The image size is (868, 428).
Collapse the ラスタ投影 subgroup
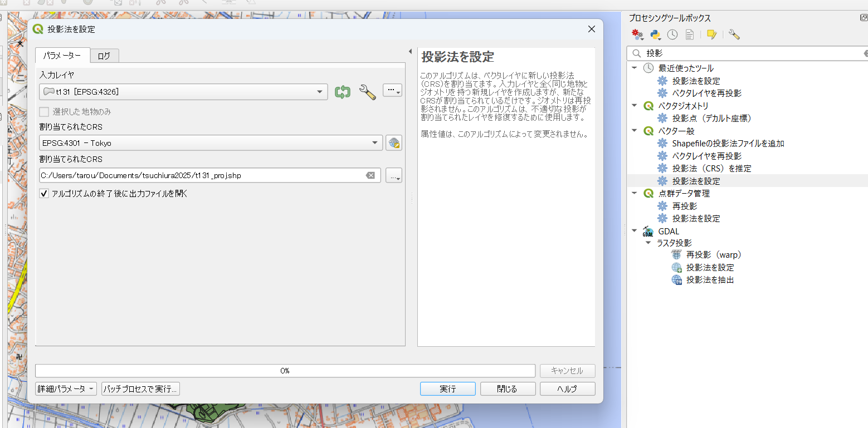[648, 243]
